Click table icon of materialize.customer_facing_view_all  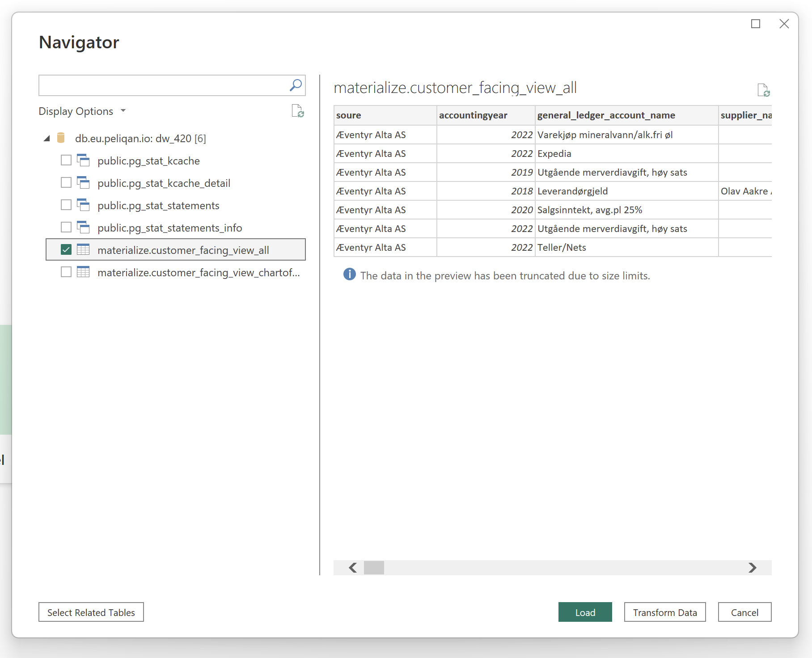click(83, 249)
